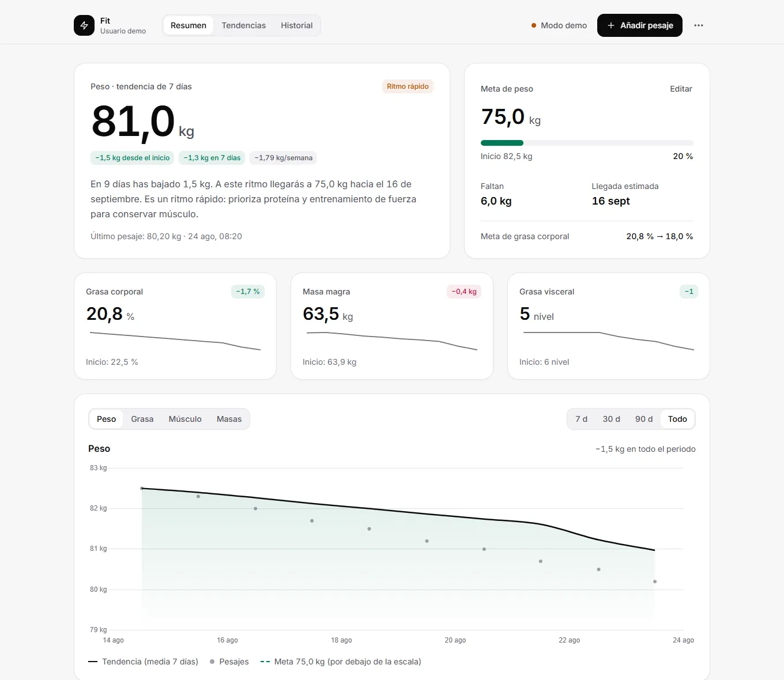The image size is (784, 680).
Task: Click the Meta 75,0 kg legend entry
Action: pyautogui.click(x=341, y=662)
